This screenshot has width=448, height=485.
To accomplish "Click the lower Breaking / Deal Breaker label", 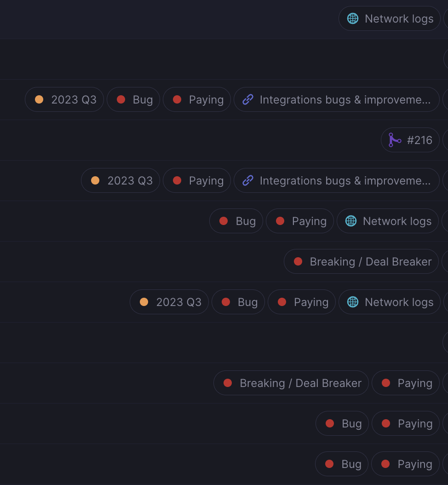I will point(291,383).
